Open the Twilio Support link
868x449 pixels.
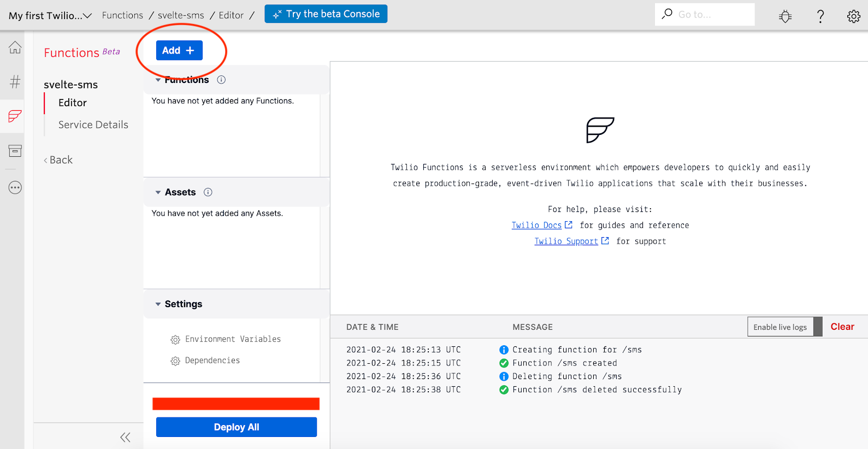point(566,241)
